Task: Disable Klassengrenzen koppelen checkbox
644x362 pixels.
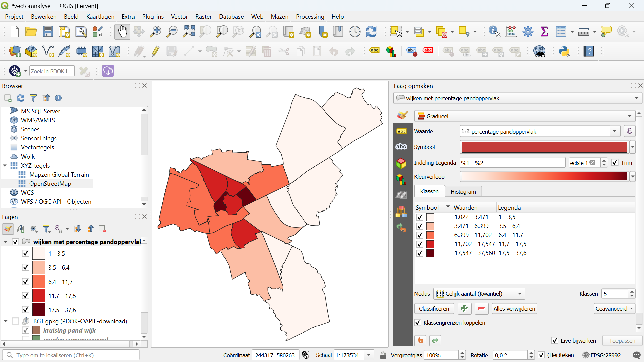Action: click(x=418, y=323)
